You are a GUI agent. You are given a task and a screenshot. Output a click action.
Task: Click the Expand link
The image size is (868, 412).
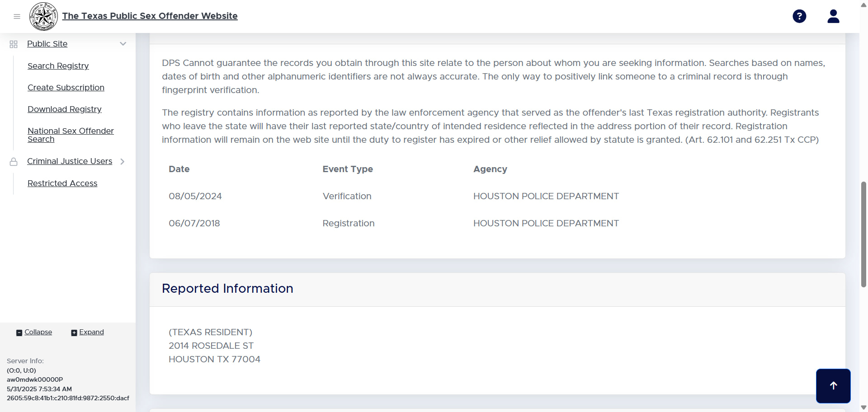coord(91,332)
